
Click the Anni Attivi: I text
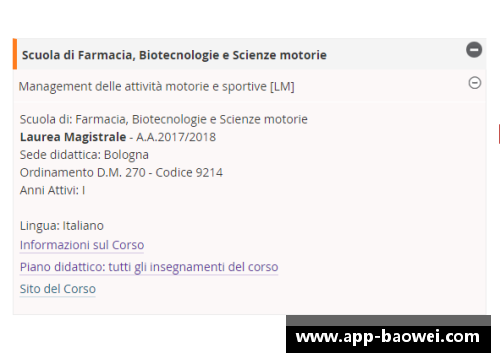click(52, 190)
